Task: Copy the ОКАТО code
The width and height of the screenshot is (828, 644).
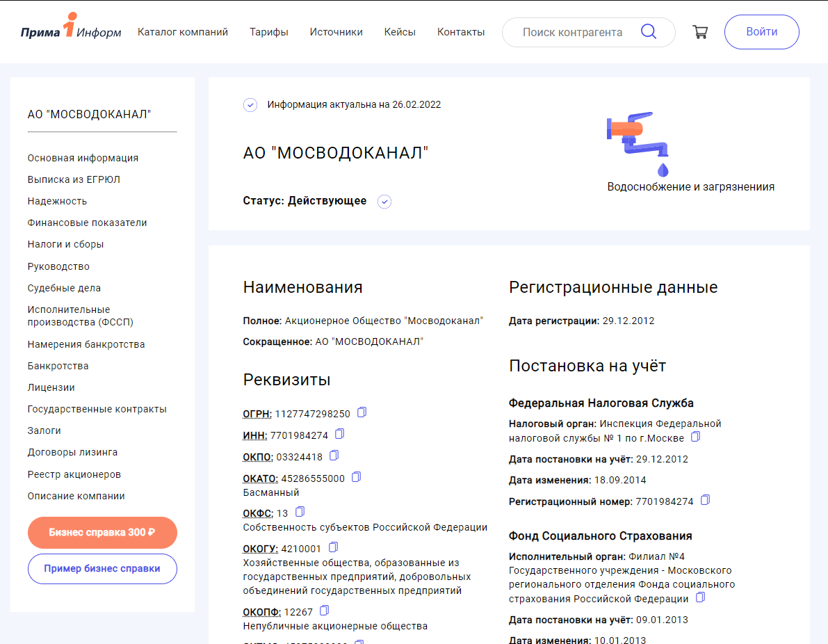Action: click(x=356, y=477)
